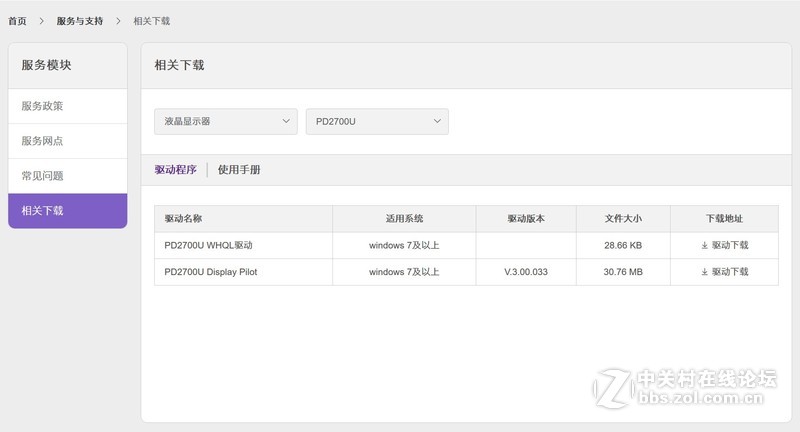Open 常见问题 in the sidebar
Image resolution: width=800 pixels, height=432 pixels.
(x=67, y=176)
